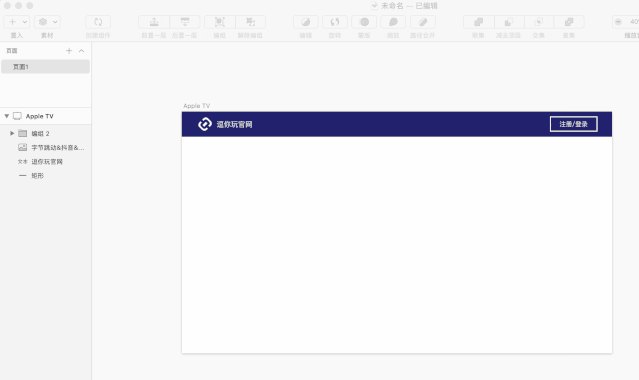Click the 联集 union icon
Viewport: 639px width, 380px height.
click(x=479, y=22)
